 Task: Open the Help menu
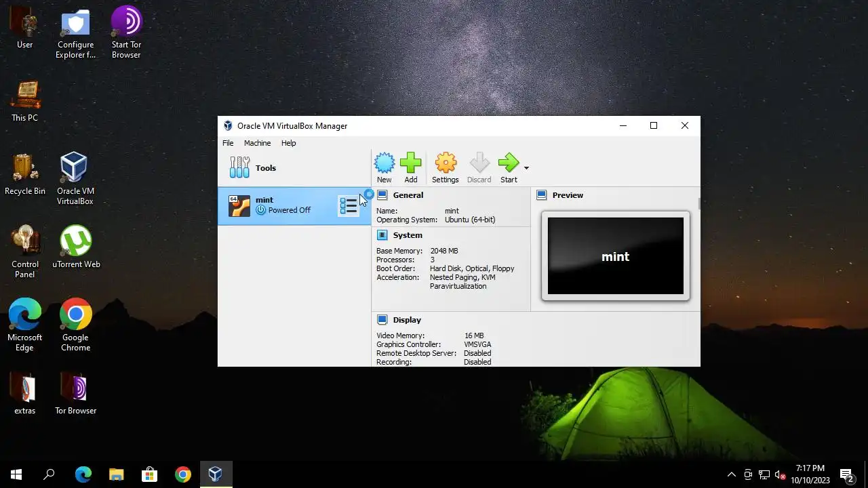[289, 143]
